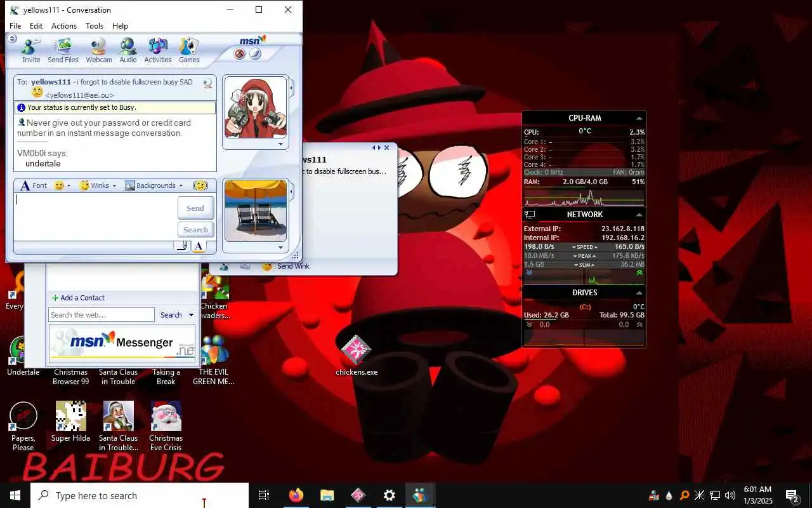This screenshot has width=812, height=508.
Task: Click into the message typing box
Action: click(x=95, y=217)
